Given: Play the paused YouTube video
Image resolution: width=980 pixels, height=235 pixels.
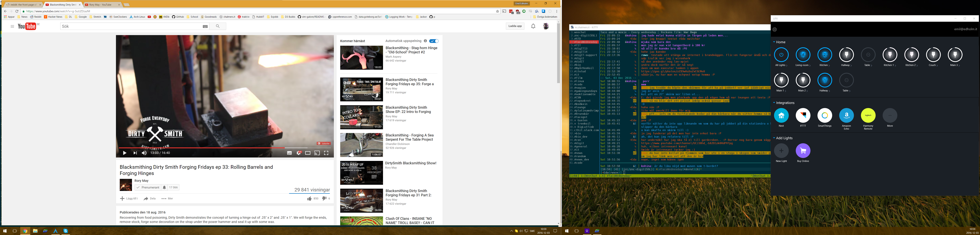Looking at the screenshot, I should pyautogui.click(x=124, y=153).
